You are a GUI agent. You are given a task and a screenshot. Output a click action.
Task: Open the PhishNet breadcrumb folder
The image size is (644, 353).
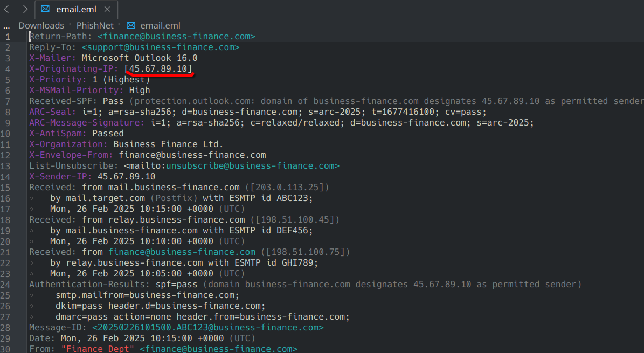pyautogui.click(x=95, y=25)
